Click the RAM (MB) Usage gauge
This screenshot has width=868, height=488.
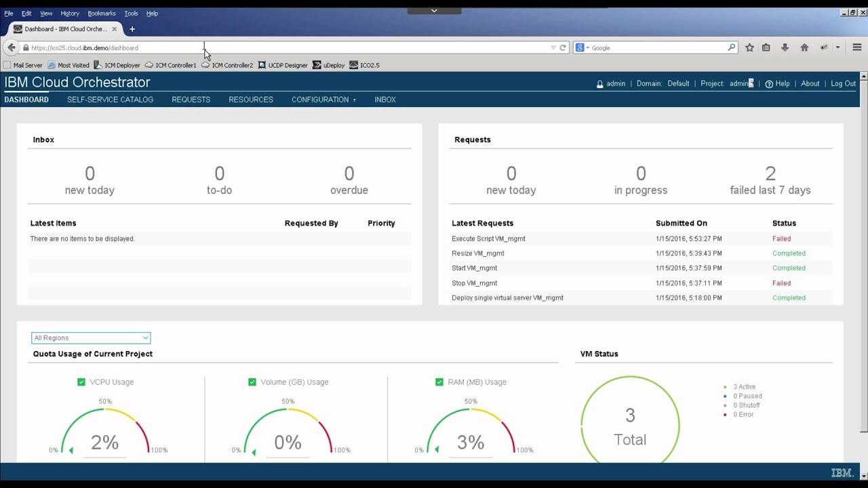point(471,431)
